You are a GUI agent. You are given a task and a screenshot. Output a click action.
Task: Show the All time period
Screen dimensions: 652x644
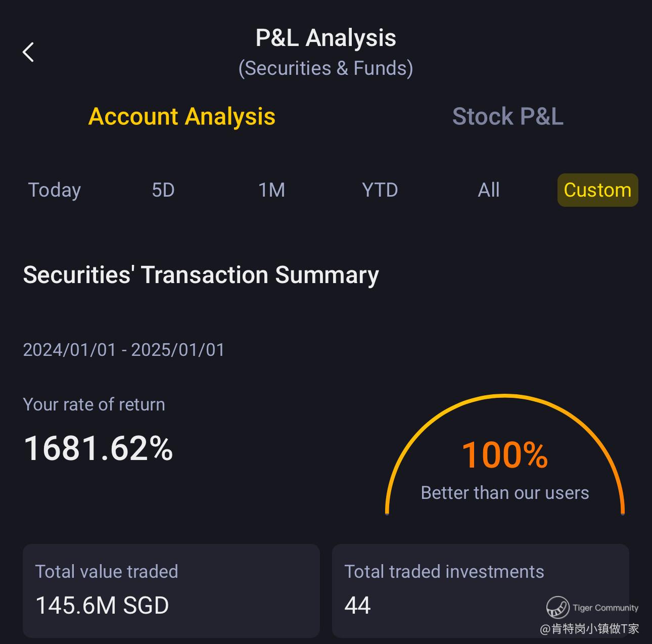point(489,190)
